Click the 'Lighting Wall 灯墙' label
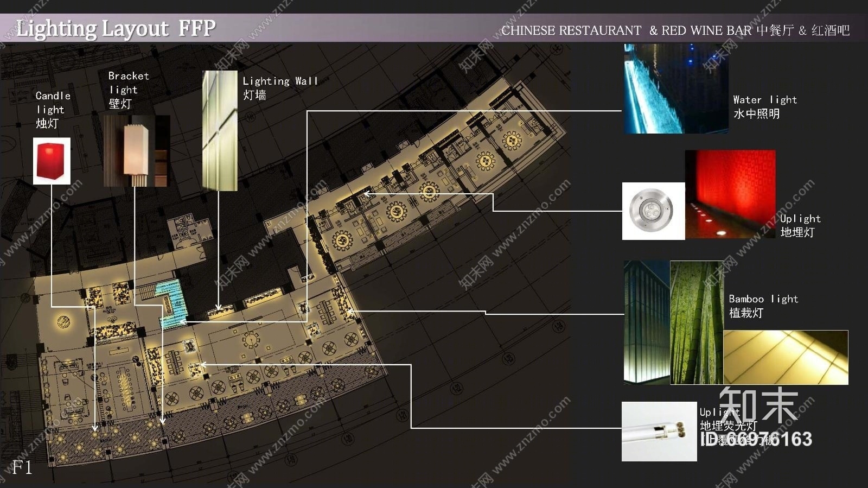 (280, 88)
